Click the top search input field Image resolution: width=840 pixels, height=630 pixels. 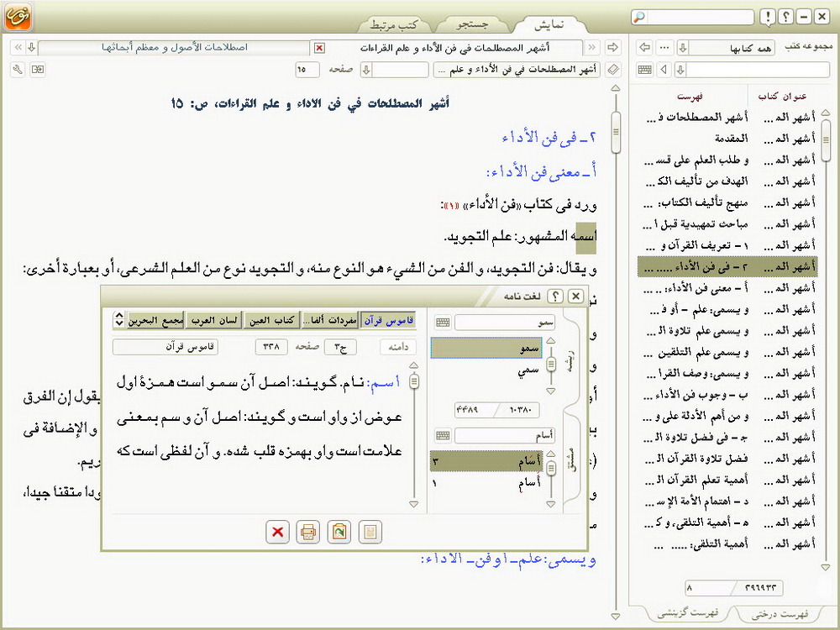pyautogui.click(x=700, y=17)
